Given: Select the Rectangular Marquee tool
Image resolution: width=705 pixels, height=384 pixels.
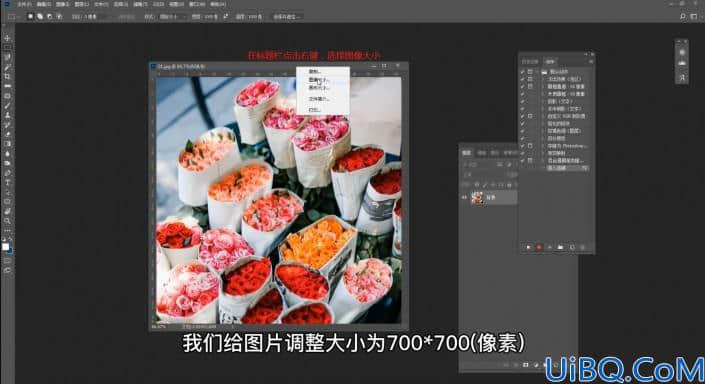Looking at the screenshot, I should tap(7, 48).
